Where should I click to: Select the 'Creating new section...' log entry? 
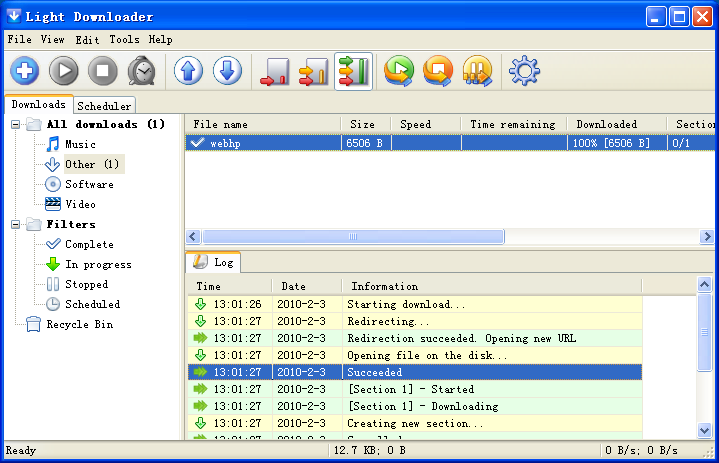[415, 423]
